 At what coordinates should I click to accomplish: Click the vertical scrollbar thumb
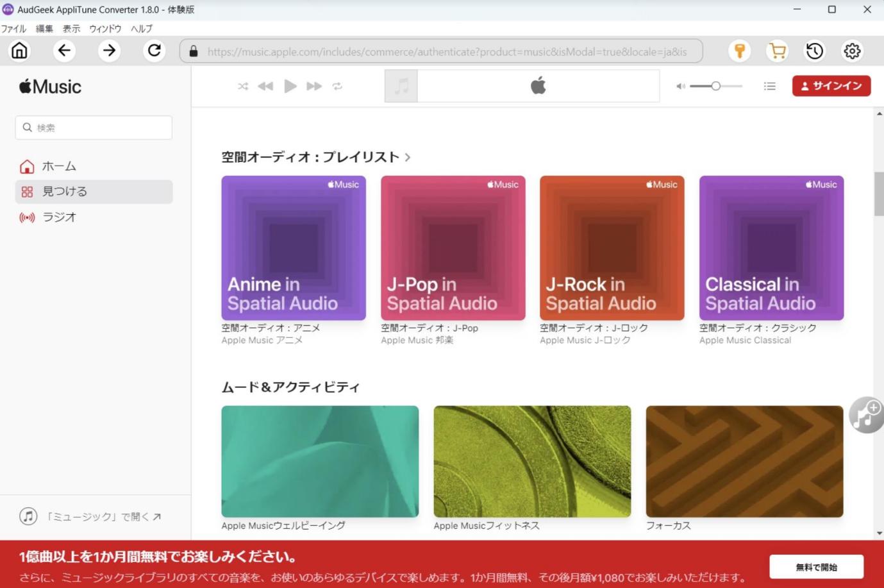[879, 194]
